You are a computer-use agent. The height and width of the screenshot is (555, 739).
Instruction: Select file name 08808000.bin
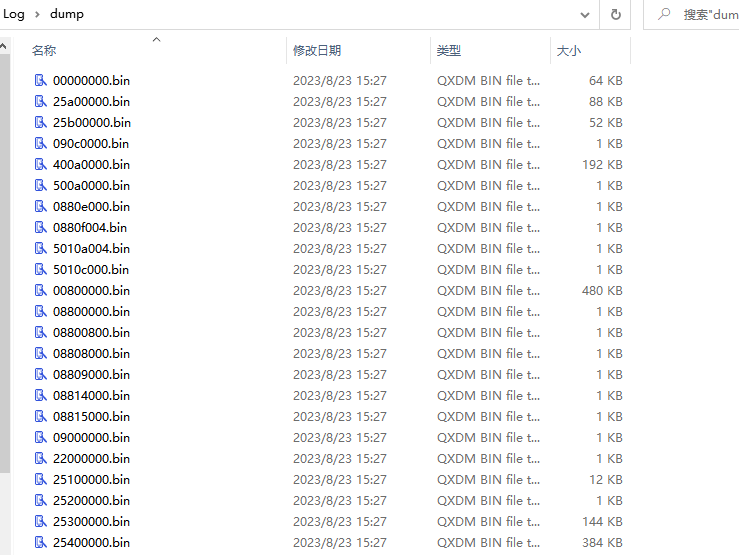91,354
